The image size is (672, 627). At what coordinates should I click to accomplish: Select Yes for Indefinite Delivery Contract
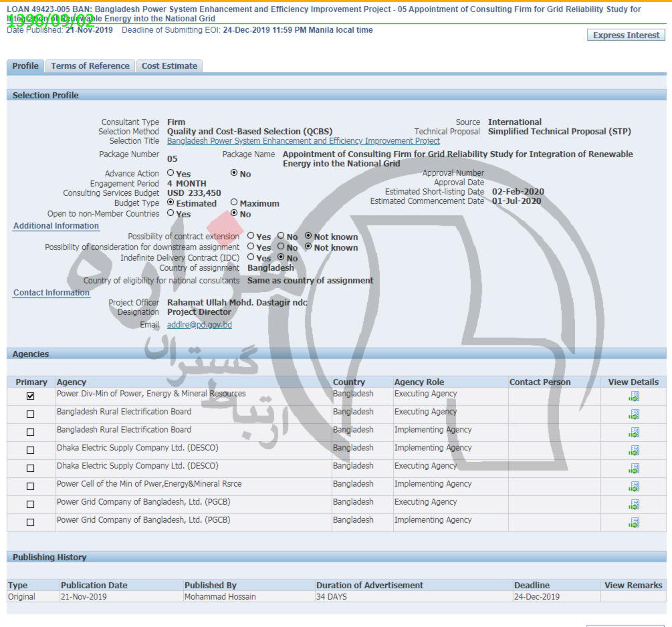tap(251, 257)
